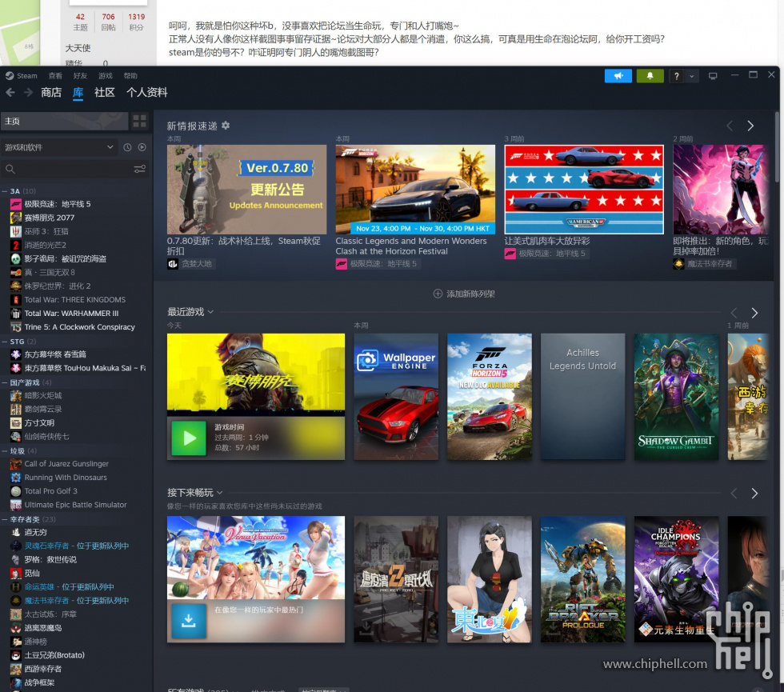784x692 pixels.
Task: Open the 帮助 menu
Action: coord(130,76)
